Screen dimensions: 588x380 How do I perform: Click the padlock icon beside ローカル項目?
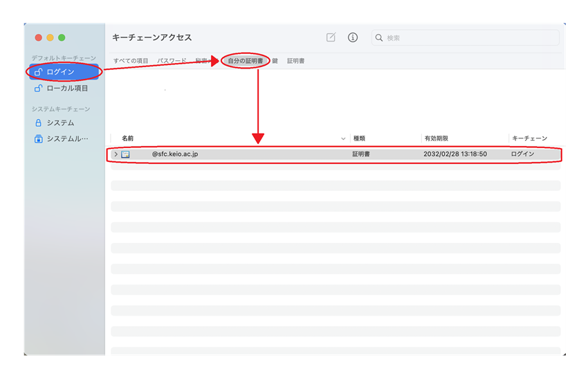pyautogui.click(x=39, y=89)
